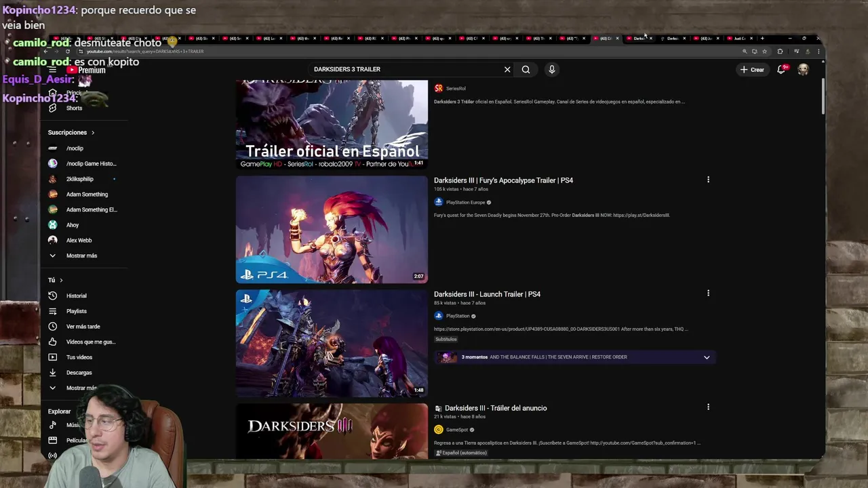Open the YouTube notifications bell

coord(781,69)
